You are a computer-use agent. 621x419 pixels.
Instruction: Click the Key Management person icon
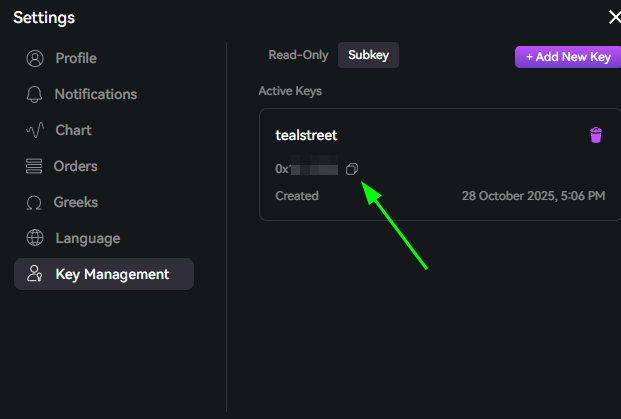coord(35,274)
